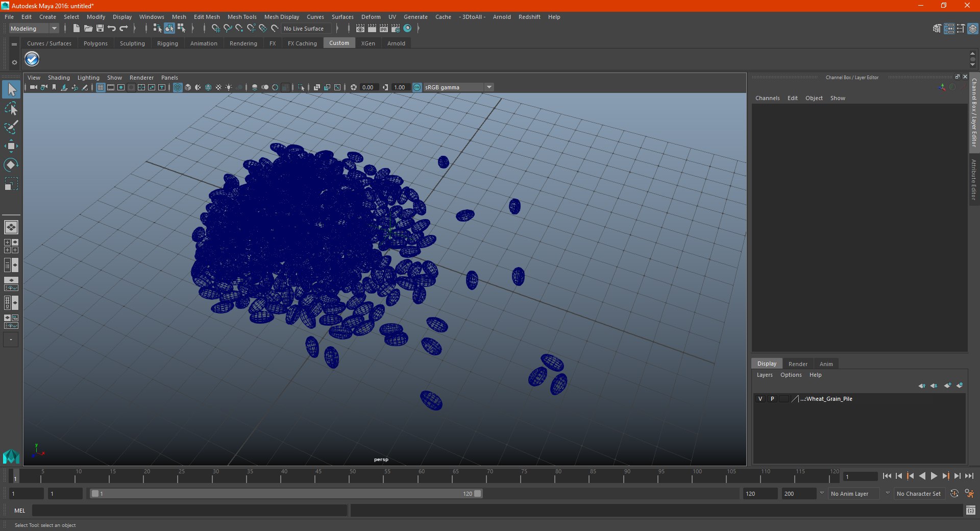The width and height of the screenshot is (980, 531).
Task: Enable select by component type mode
Action: coord(181,29)
